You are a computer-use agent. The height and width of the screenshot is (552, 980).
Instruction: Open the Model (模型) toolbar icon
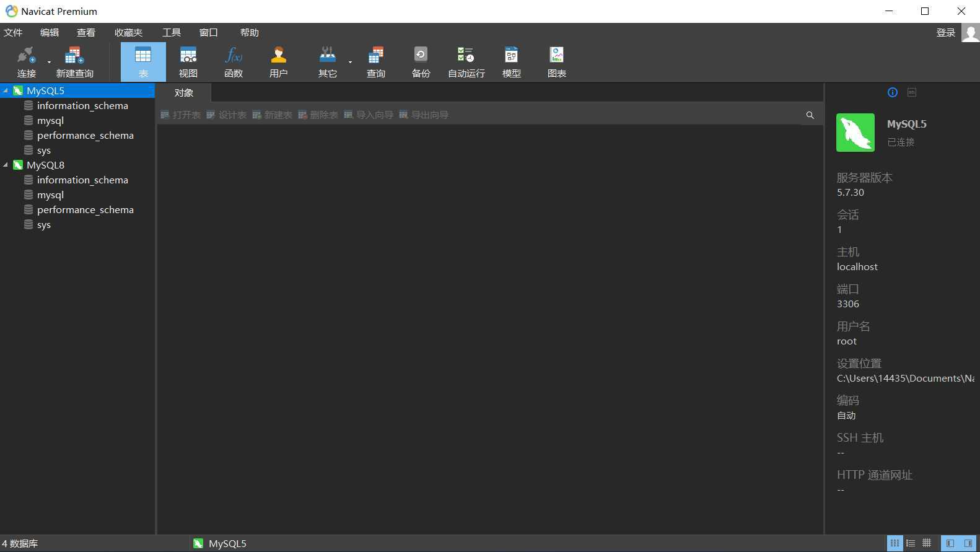tap(512, 62)
